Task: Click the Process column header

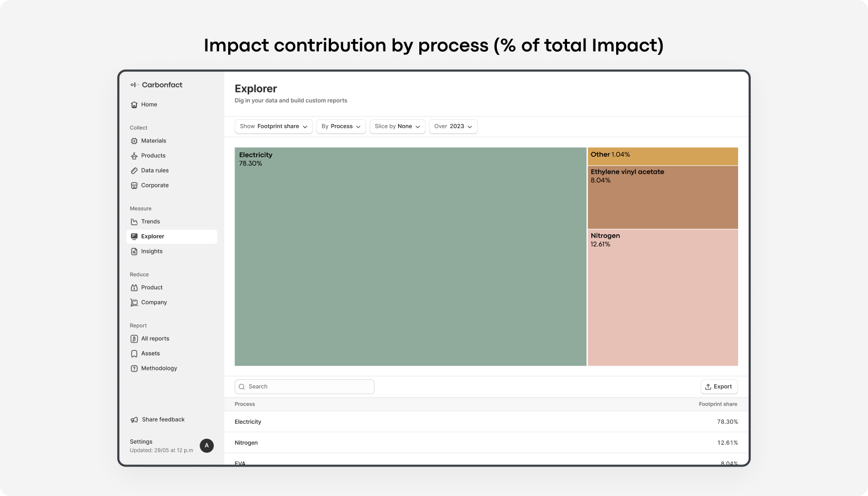Action: tap(244, 404)
